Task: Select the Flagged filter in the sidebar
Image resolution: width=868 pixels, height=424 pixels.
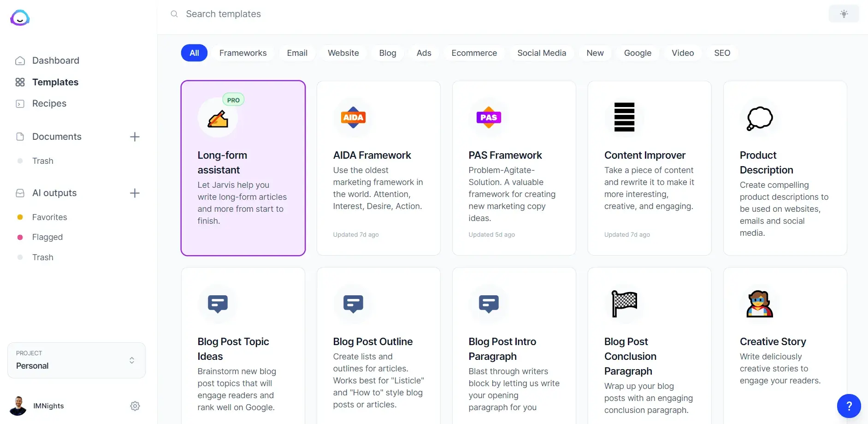Action: [47, 237]
